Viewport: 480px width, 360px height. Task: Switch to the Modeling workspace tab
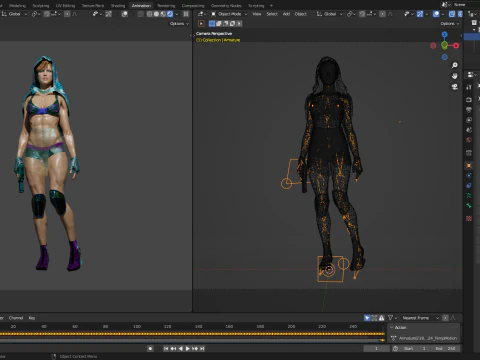coord(17,6)
